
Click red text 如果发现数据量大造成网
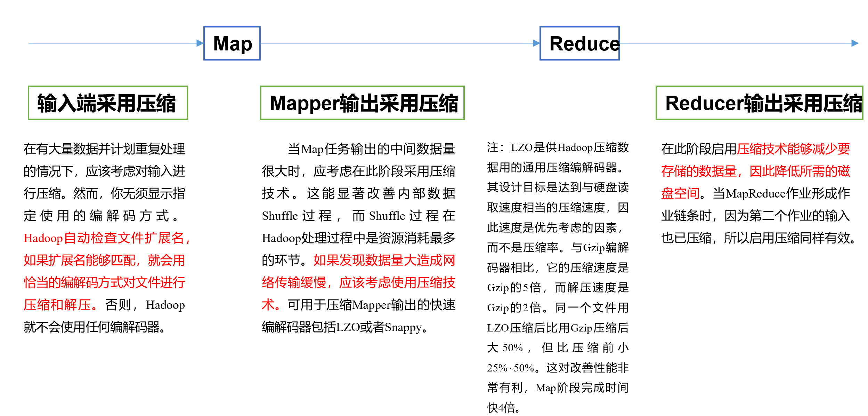(384, 260)
